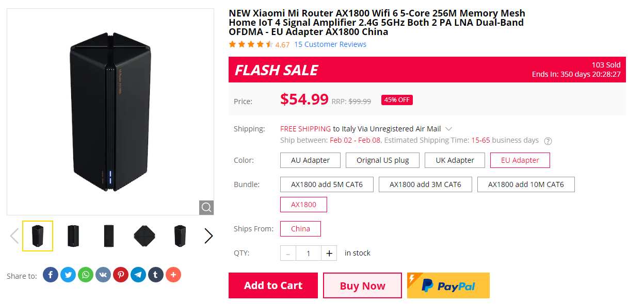The width and height of the screenshot is (644, 304).
Task: Share the product on Twitter
Action: click(x=68, y=275)
